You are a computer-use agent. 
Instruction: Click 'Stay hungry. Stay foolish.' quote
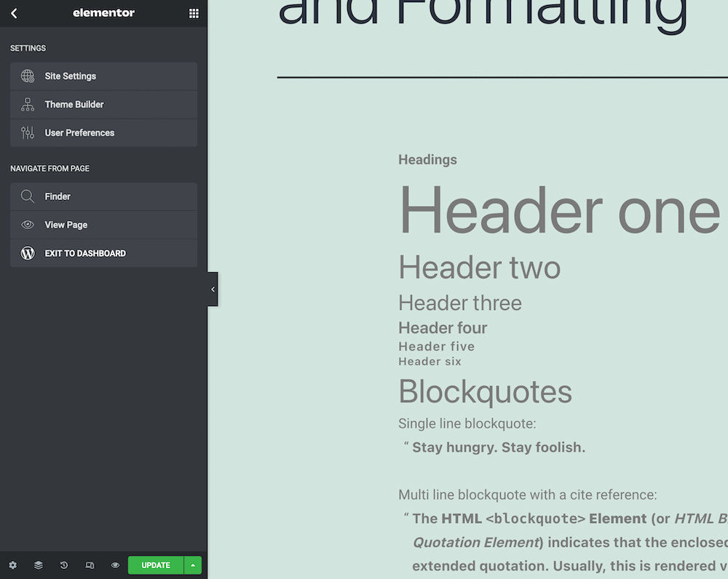(499, 447)
